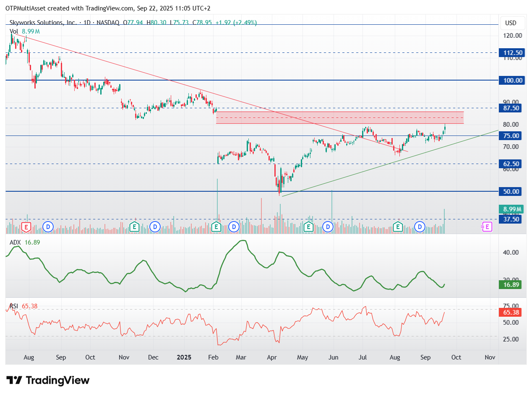
Task: Click the Jul label on time axis
Action: coord(363,357)
